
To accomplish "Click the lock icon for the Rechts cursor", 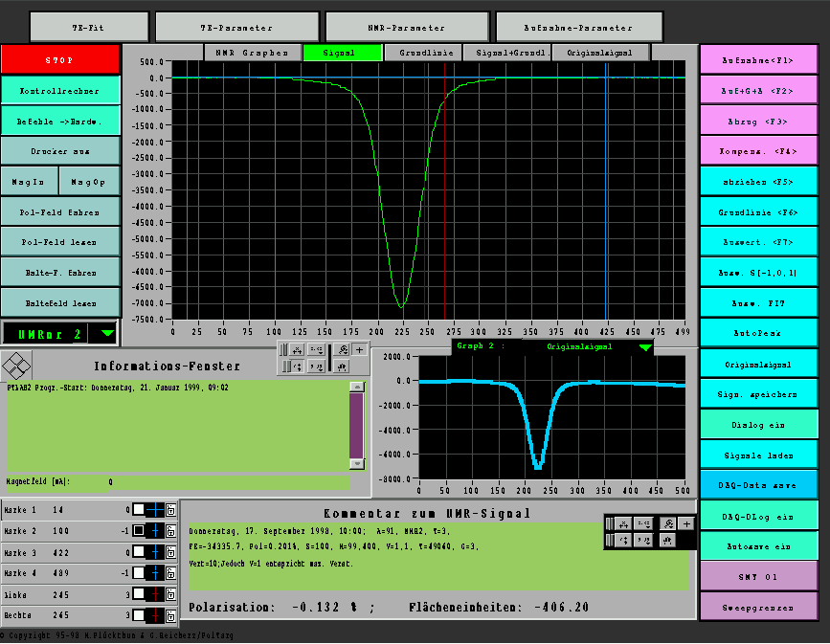I will (171, 615).
